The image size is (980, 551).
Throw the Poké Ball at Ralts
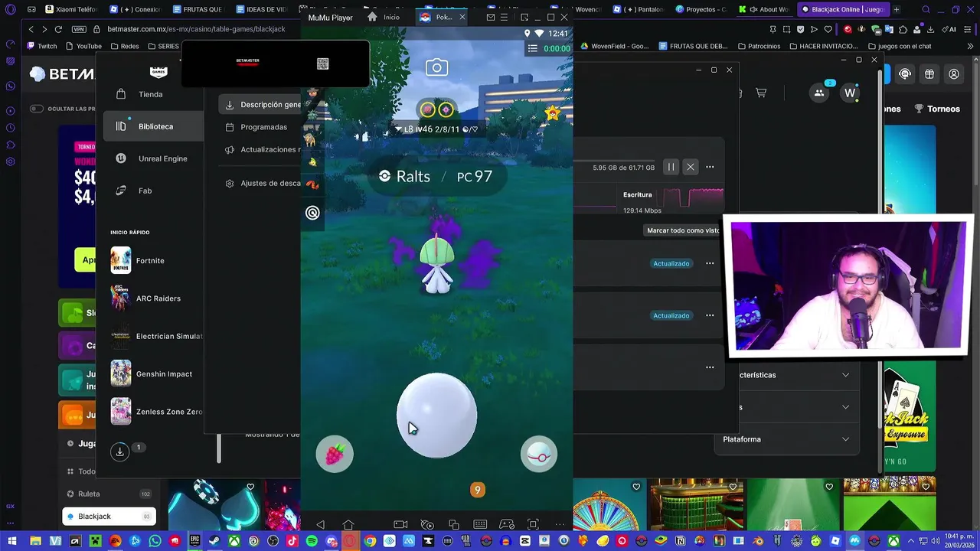[x=436, y=416]
